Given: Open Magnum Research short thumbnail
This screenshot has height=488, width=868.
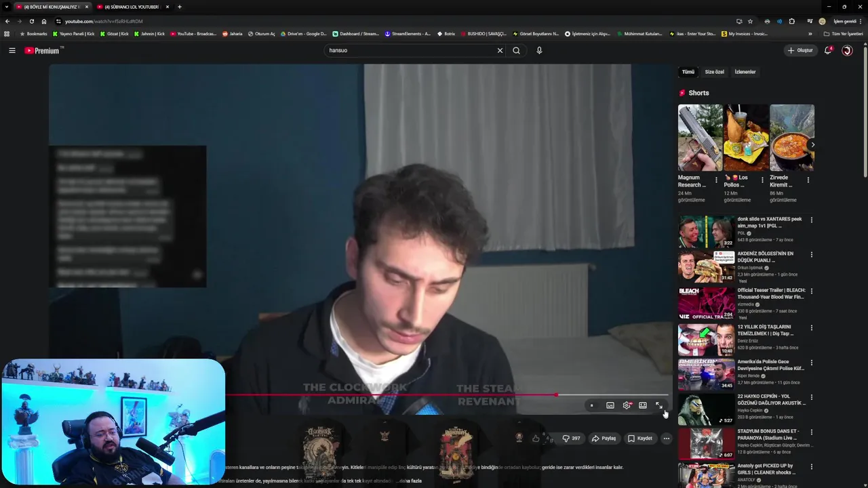Looking at the screenshot, I should pyautogui.click(x=700, y=138).
